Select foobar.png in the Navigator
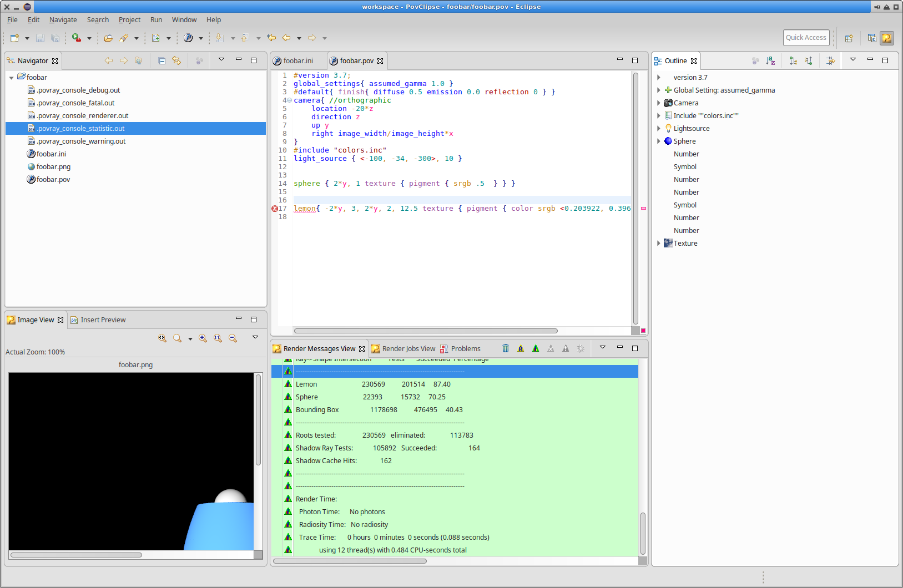This screenshot has height=588, width=903. pyautogui.click(x=53, y=167)
